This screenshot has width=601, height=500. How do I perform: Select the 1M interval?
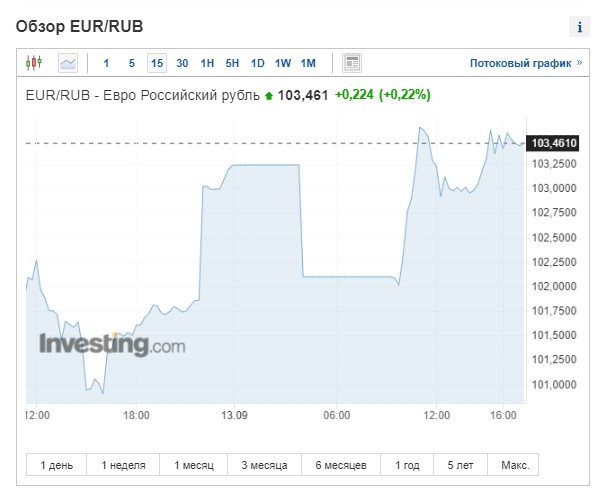click(x=308, y=63)
